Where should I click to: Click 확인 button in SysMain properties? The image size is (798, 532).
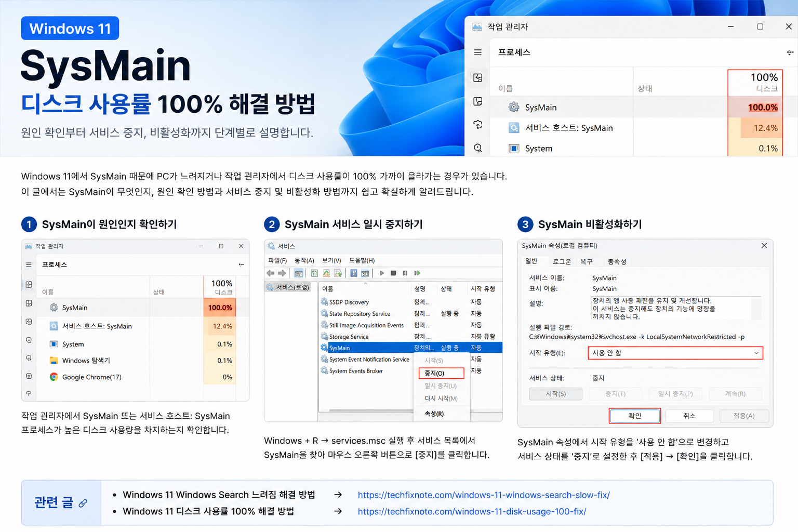pos(635,416)
